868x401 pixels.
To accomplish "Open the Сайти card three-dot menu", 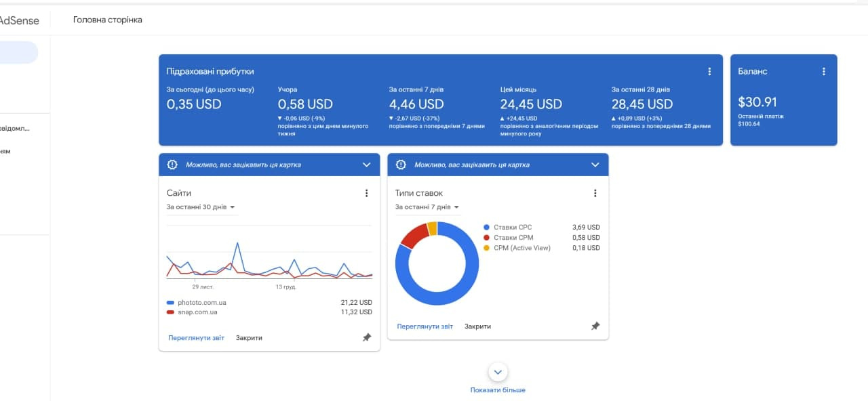I will 366,193.
